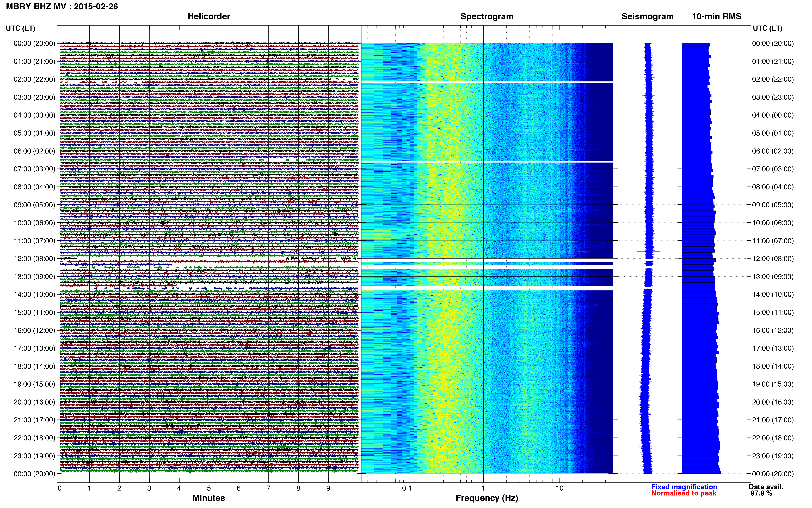
Task: Click the right '10:00 (06:00)' time label
Action: tap(773, 223)
